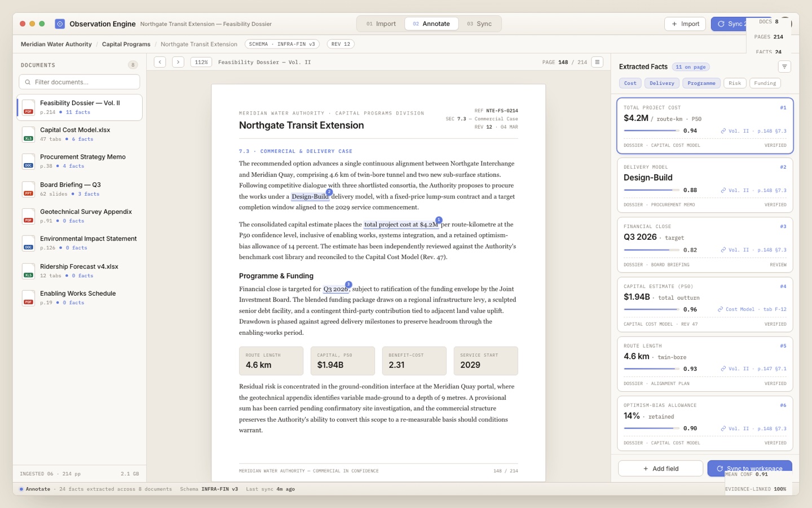Open the SCHEMA INFRA-FIN v3 selector
The width and height of the screenshot is (812, 508).
point(282,44)
